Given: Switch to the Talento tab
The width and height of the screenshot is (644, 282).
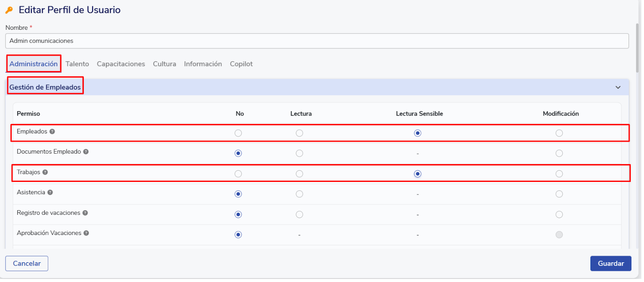Looking at the screenshot, I should click(77, 64).
